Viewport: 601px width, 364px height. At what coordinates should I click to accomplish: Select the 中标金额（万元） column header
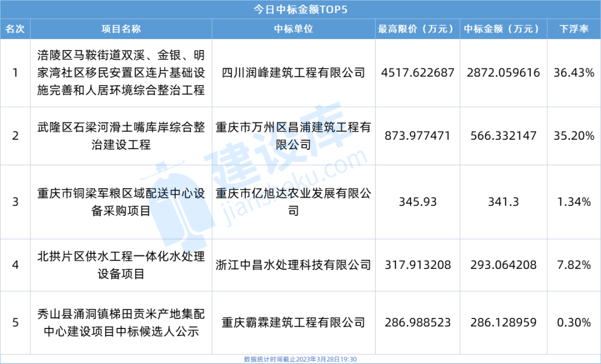pyautogui.click(x=501, y=29)
